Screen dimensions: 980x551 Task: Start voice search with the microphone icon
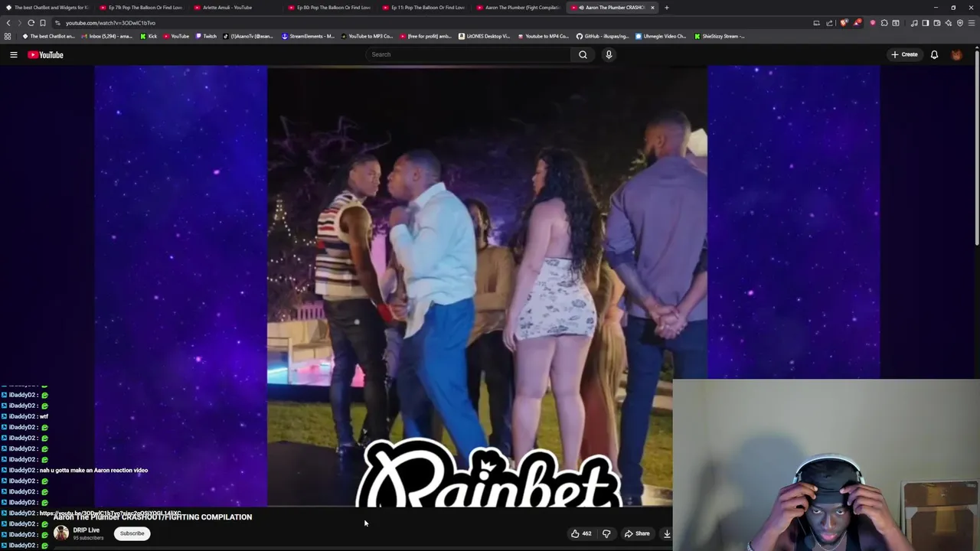609,54
